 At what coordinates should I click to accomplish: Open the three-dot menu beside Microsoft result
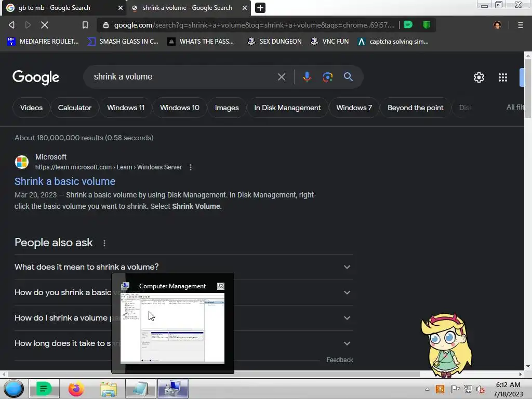pyautogui.click(x=190, y=167)
